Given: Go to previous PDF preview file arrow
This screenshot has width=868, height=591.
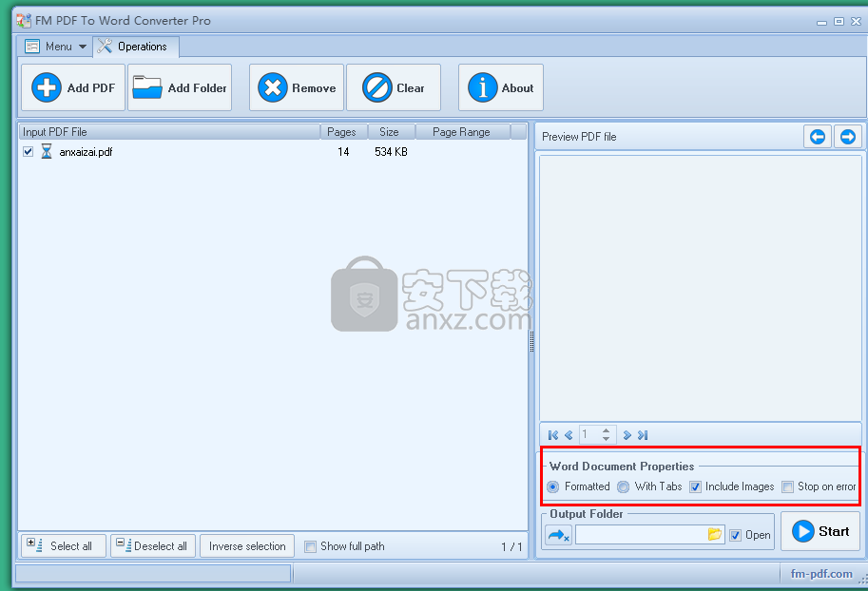Looking at the screenshot, I should 818,136.
